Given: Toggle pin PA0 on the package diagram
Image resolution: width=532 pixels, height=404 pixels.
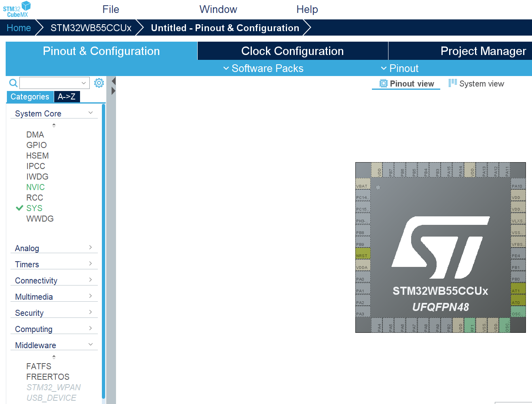Looking at the screenshot, I should [363, 278].
